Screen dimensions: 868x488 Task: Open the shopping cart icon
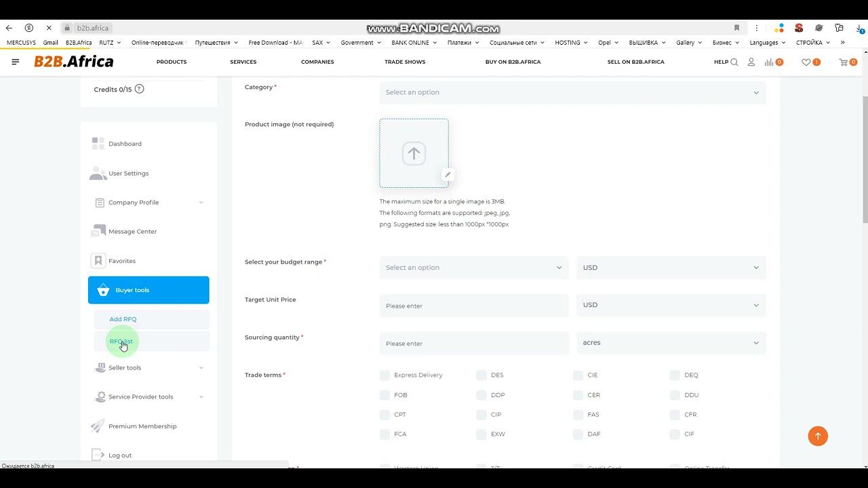844,62
